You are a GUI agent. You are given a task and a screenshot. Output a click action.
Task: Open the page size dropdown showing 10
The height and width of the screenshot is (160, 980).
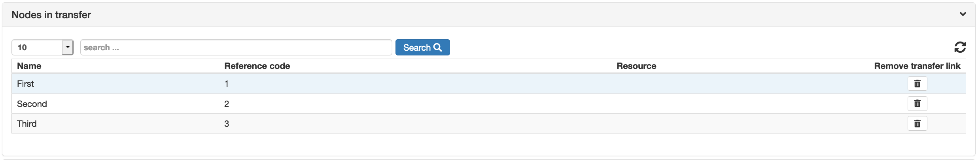(x=43, y=48)
